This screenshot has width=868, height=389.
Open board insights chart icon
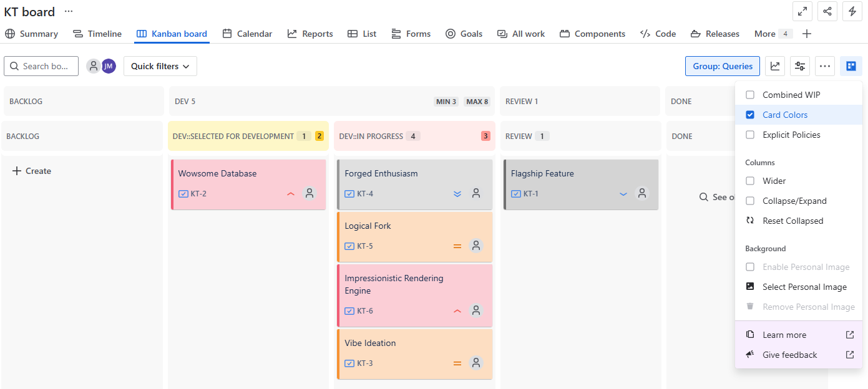point(774,66)
